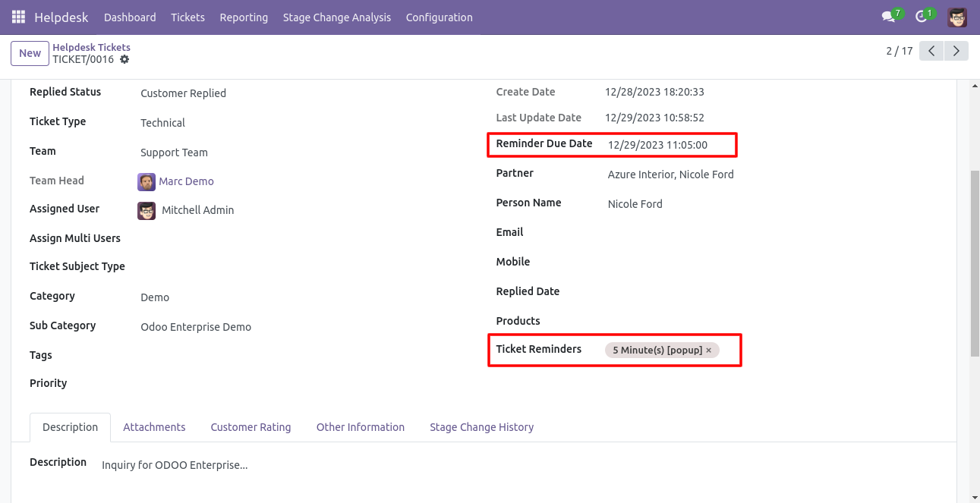Create a New ticket
The width and height of the screenshot is (980, 503).
tap(30, 53)
